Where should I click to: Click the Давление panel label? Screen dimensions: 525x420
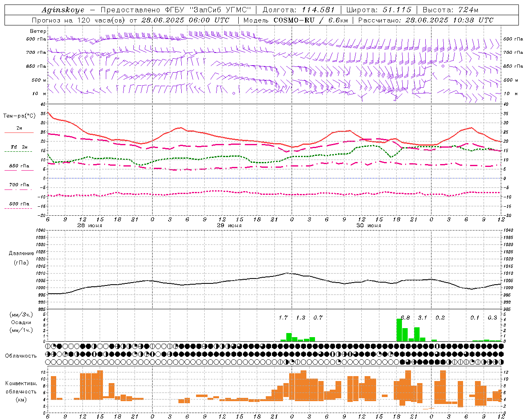[21, 253]
